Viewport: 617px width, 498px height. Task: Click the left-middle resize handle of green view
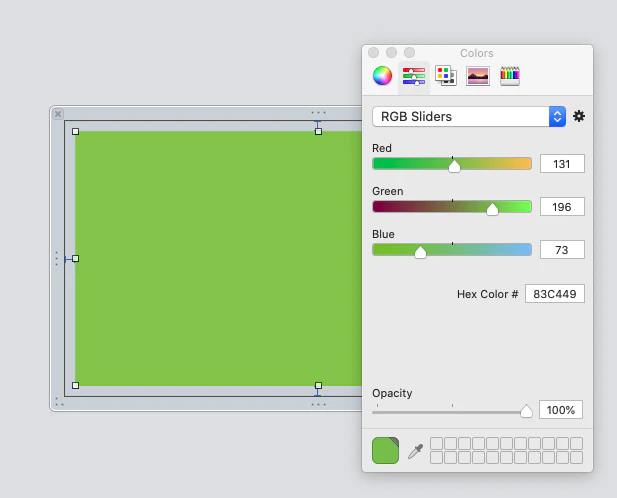pos(76,258)
